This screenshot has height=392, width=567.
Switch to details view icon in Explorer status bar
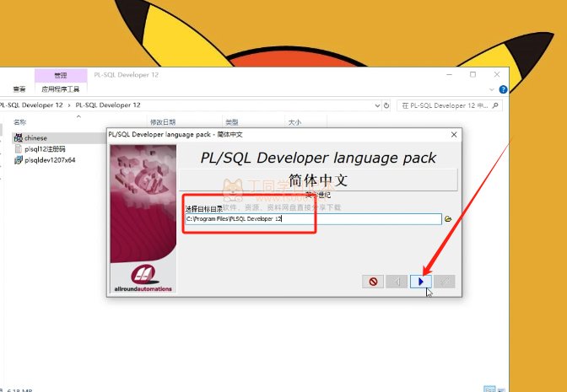tap(489, 389)
